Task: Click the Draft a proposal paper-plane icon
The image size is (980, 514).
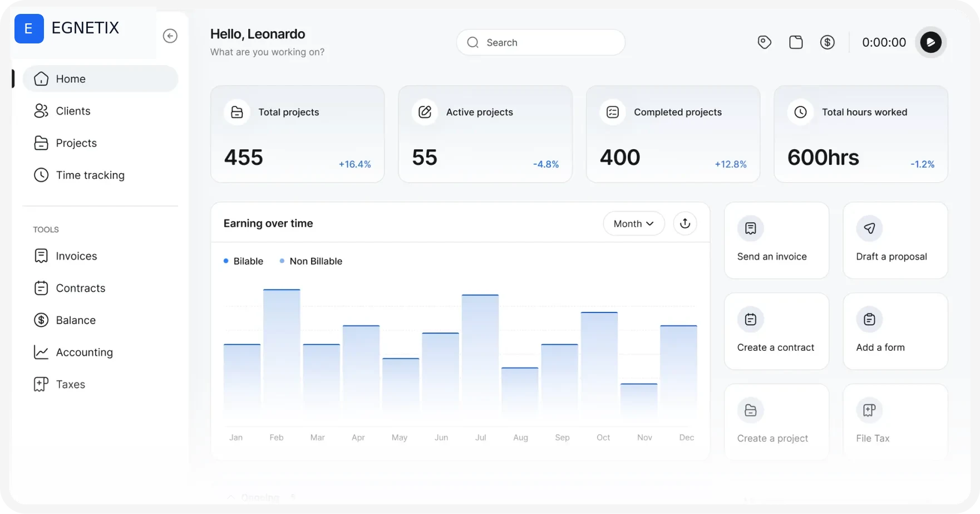Action: [x=870, y=228]
